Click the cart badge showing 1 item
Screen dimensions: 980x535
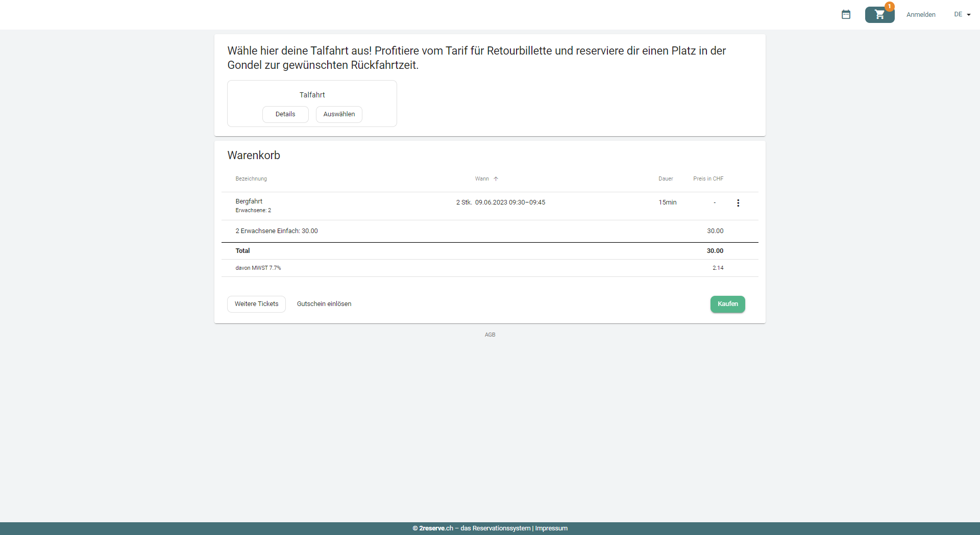pos(889,7)
